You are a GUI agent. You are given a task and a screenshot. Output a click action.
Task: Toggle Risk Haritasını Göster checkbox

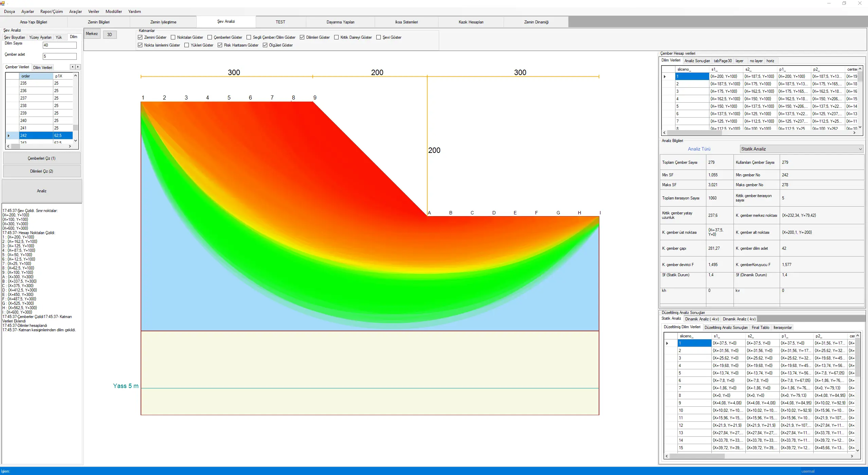[220, 45]
